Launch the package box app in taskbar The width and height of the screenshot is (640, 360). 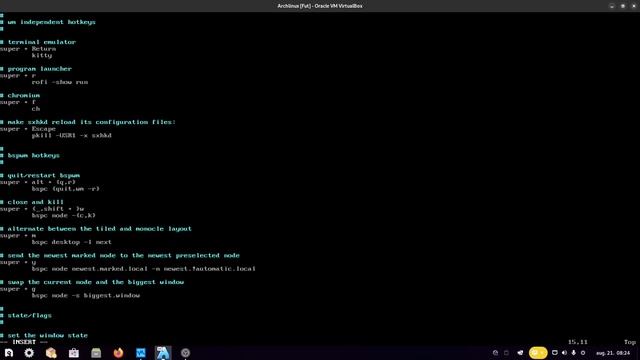(x=51, y=353)
